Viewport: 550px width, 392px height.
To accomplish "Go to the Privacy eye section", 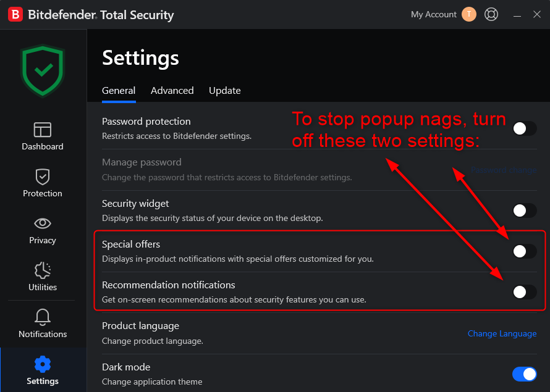I will click(x=43, y=230).
